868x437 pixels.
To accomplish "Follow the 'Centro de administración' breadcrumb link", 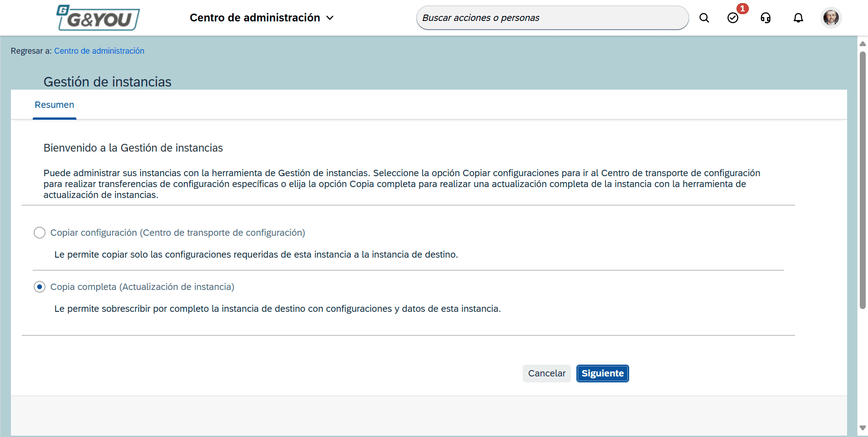I will (x=99, y=51).
